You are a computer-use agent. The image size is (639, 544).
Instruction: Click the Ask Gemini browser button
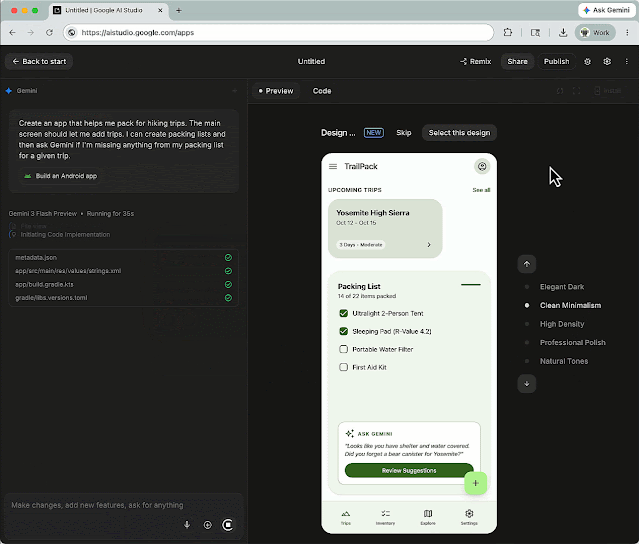tap(606, 10)
